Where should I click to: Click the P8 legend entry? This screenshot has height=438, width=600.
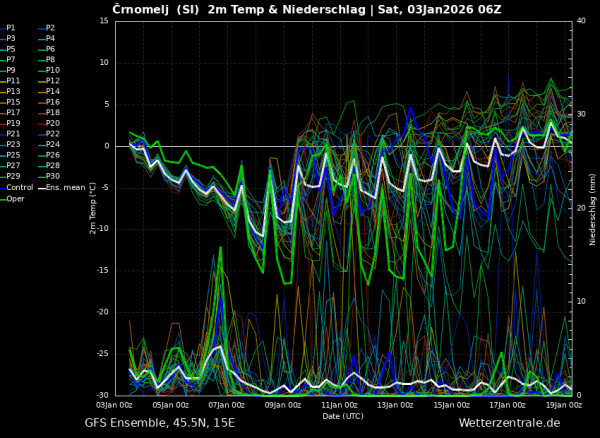47,60
